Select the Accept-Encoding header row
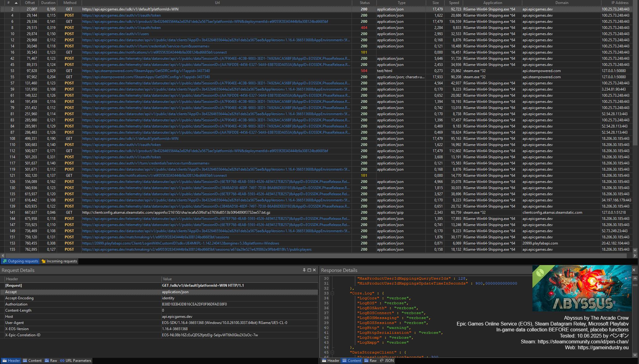The width and height of the screenshot is (639, 364). pyautogui.click(x=159, y=298)
